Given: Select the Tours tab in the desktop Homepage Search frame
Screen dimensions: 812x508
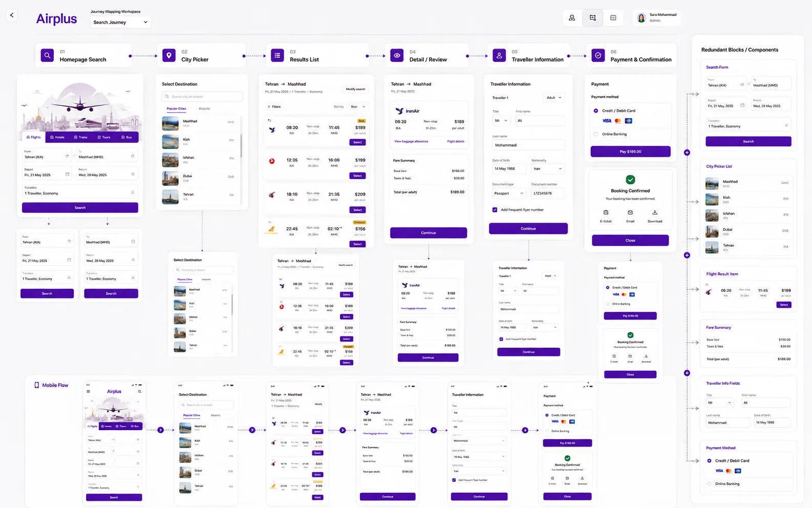Looking at the screenshot, I should [x=104, y=137].
